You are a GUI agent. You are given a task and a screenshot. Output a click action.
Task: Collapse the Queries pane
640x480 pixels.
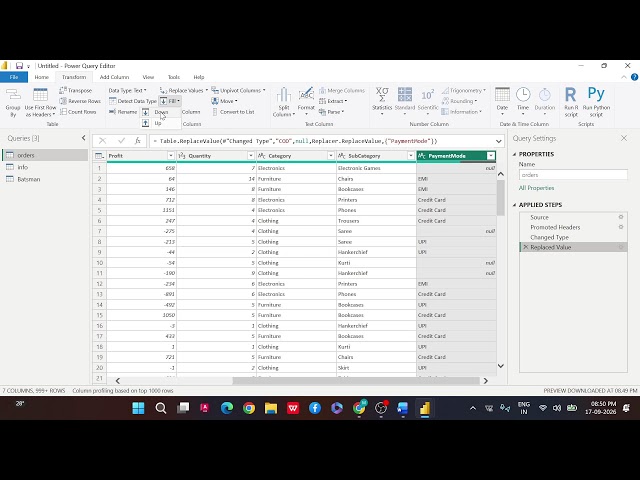84,138
